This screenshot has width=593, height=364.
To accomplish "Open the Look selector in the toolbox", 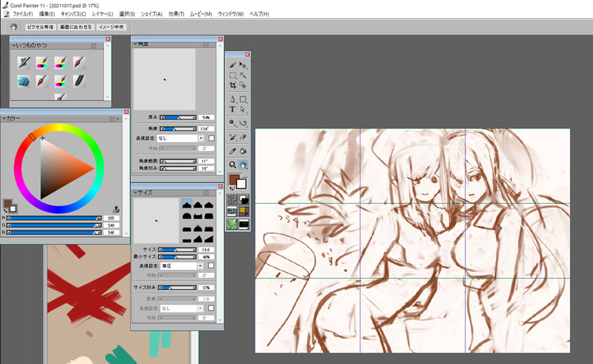I will pyautogui.click(x=232, y=224).
